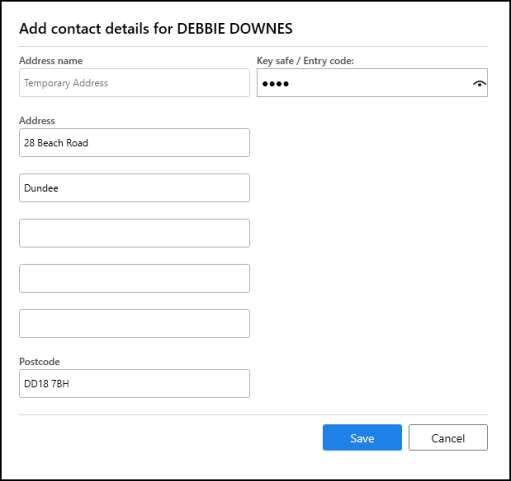Click the fourth address line field

(134, 278)
